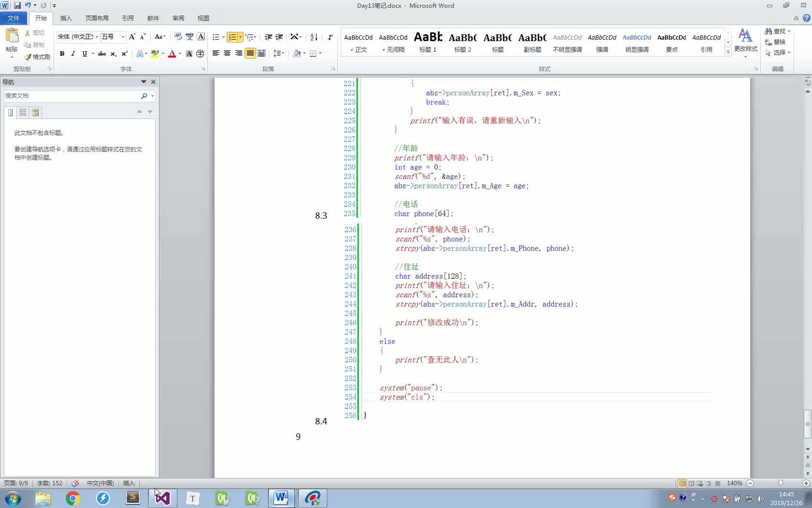The height and width of the screenshot is (508, 812).
Task: Click the Word Help question mark
Action: [x=806, y=18]
